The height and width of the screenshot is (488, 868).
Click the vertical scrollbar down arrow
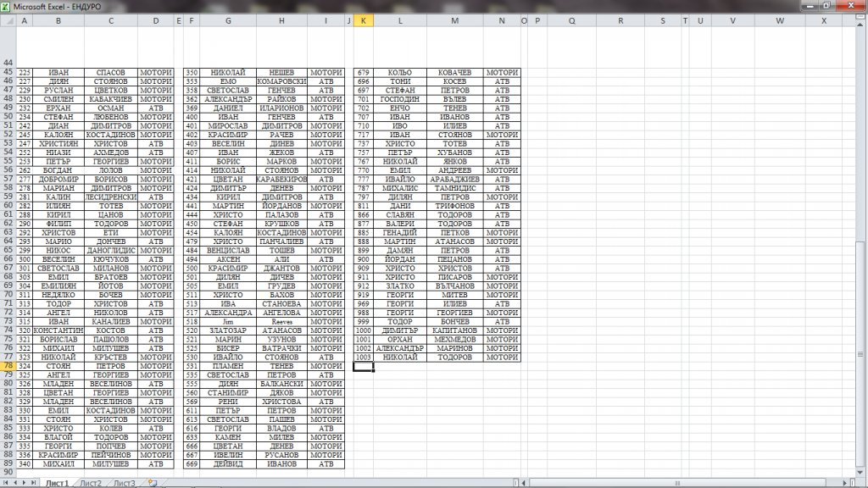860,472
